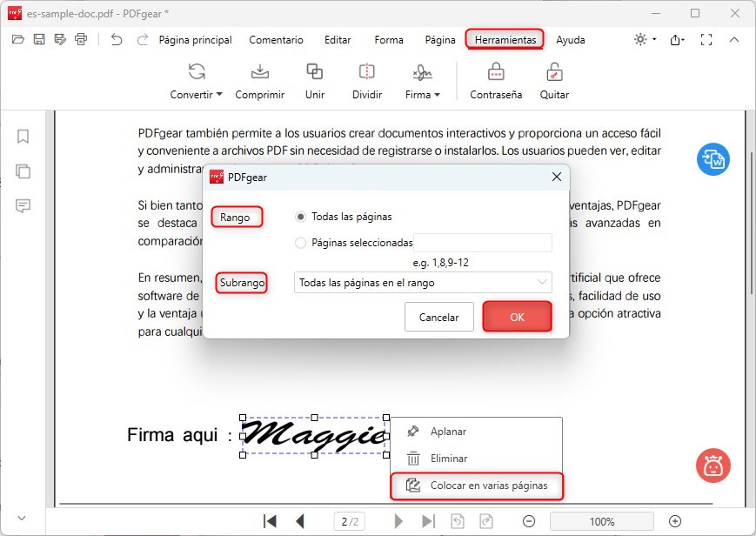This screenshot has height=536, width=756.
Task: Select the Maggie signature on the page
Action: (314, 436)
